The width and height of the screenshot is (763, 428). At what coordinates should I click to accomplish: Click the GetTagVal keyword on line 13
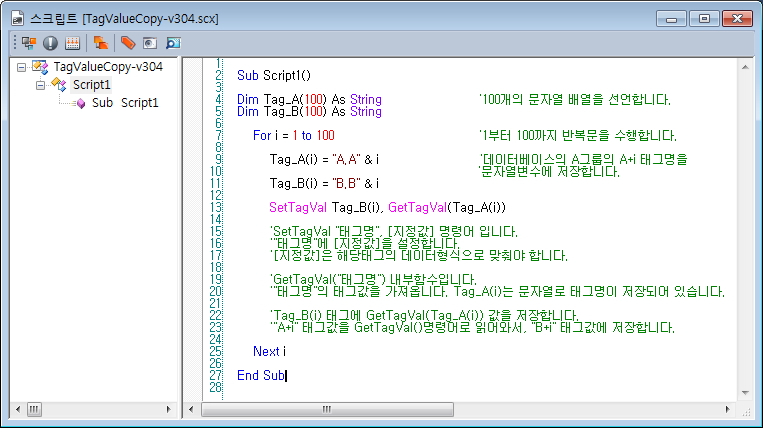[417, 207]
